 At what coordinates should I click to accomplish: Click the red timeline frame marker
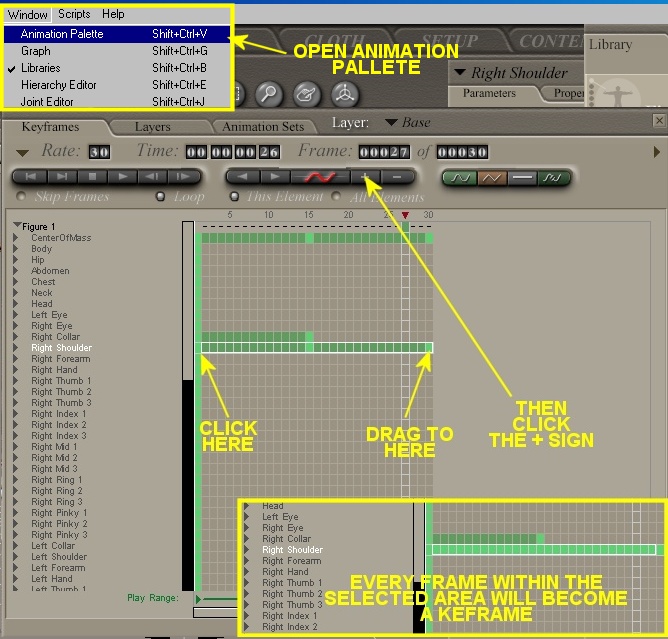tap(405, 215)
